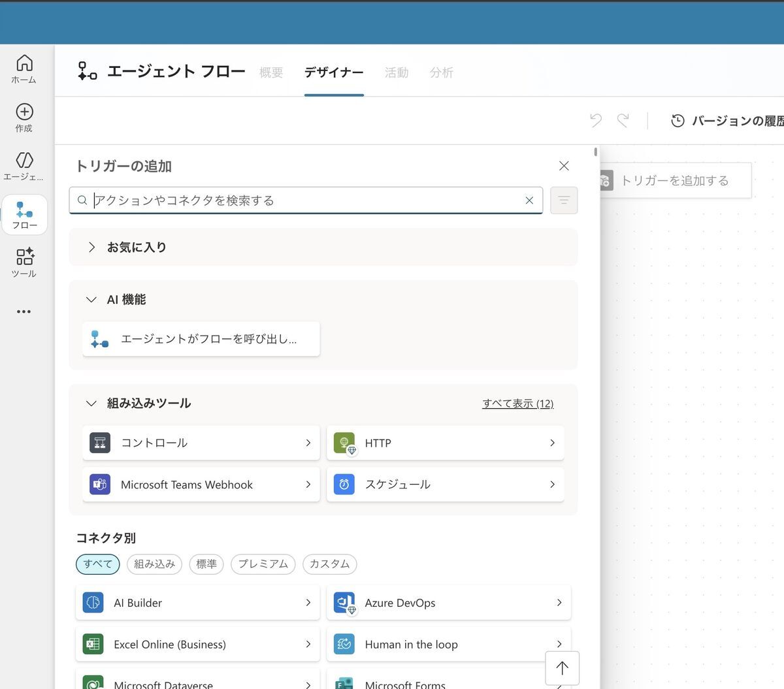784x689 pixels.
Task: Select the すべて filter chip
Action: (98, 564)
